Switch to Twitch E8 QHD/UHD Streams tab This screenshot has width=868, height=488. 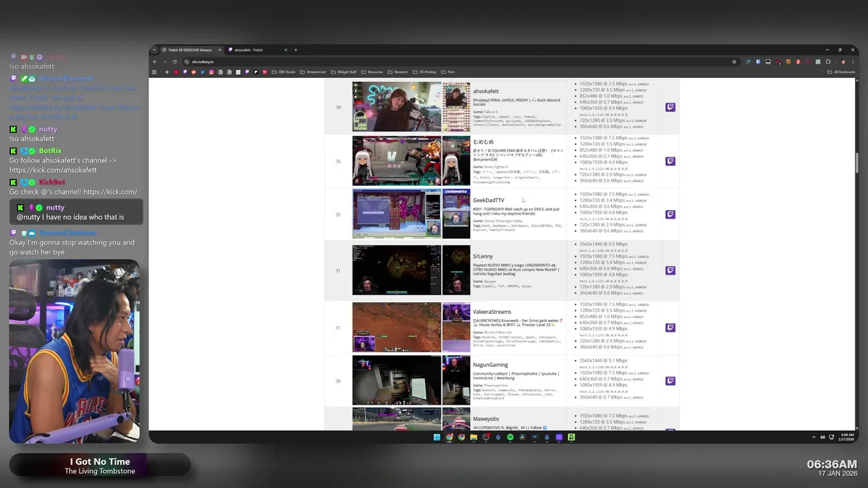192,49
